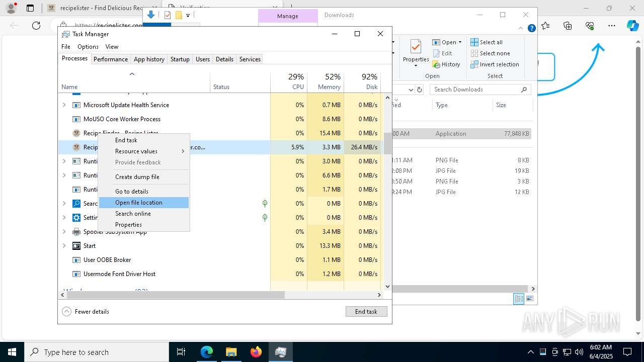The height and width of the screenshot is (362, 644).
Task: Collapse Task Manager with Fewer details
Action: 86,311
